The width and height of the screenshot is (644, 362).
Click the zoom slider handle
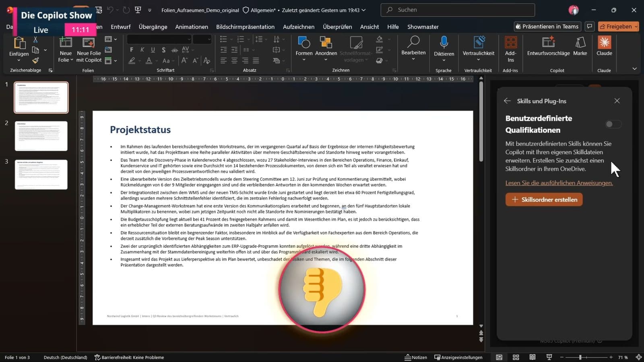tap(580, 357)
